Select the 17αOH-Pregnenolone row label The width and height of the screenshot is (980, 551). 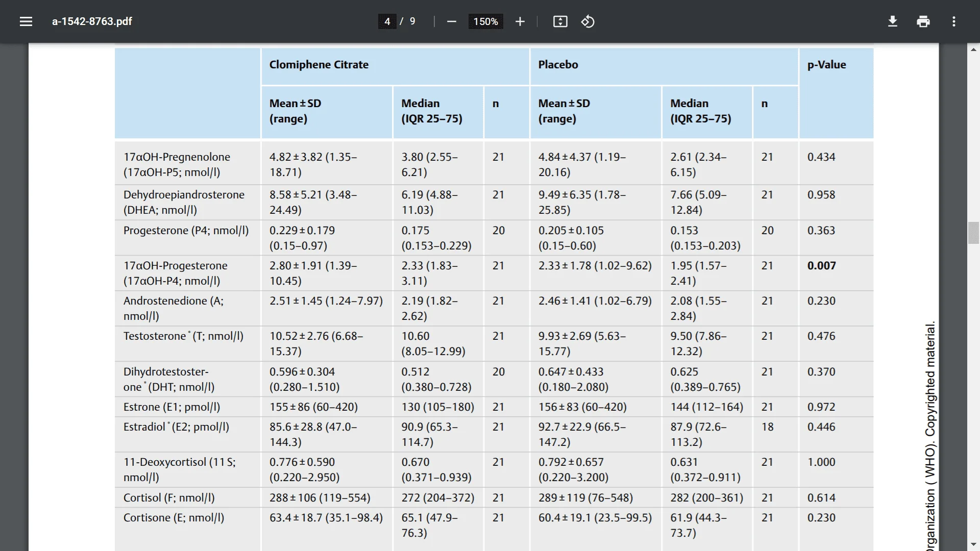177,164
